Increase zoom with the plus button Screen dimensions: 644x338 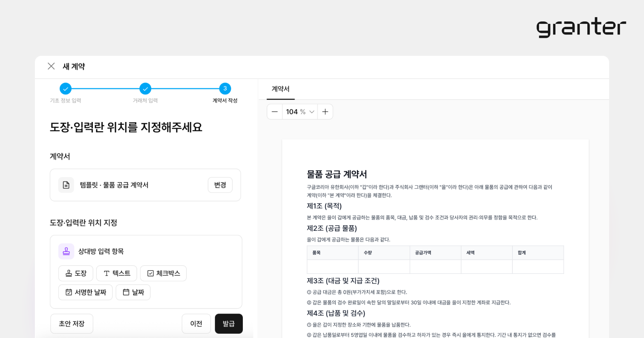click(325, 112)
